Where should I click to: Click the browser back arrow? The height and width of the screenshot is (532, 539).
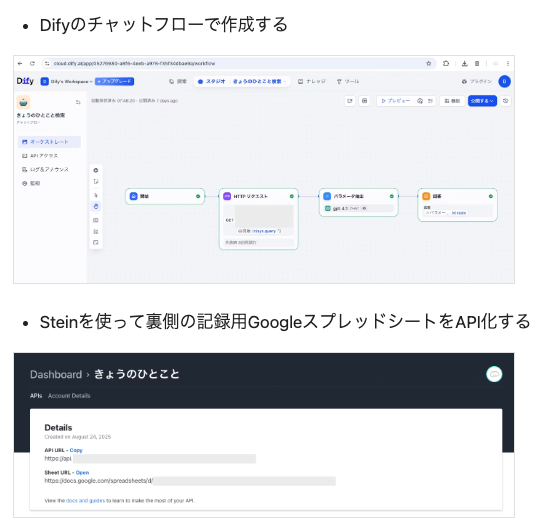(x=20, y=64)
